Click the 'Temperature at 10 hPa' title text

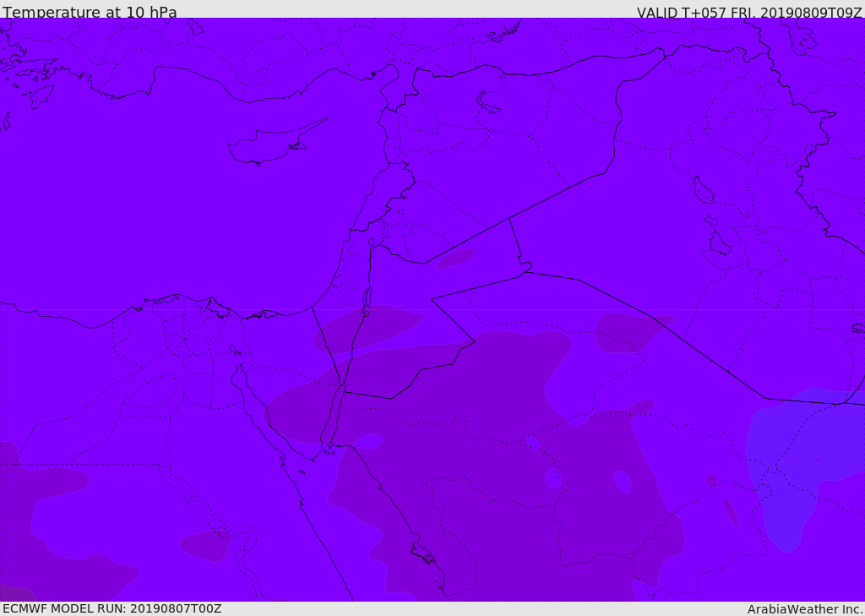coord(90,12)
